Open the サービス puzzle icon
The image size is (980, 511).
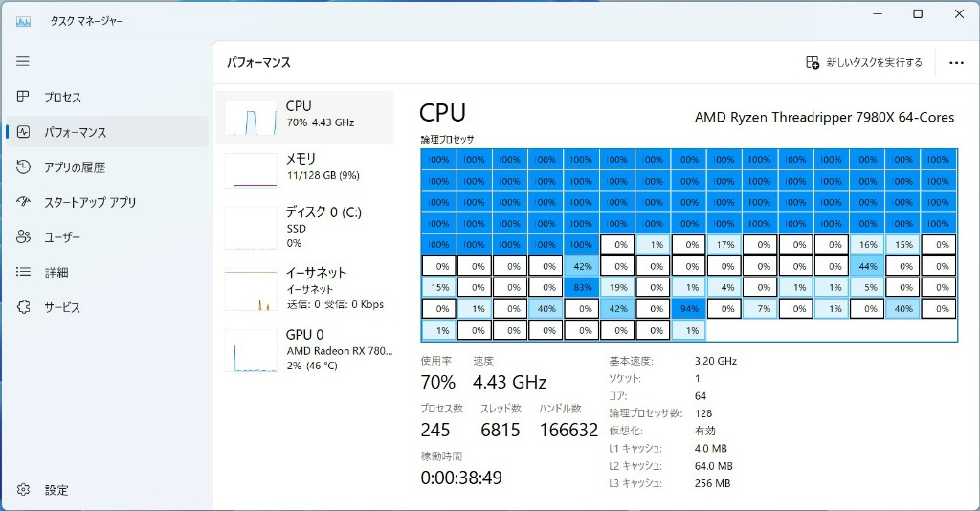pos(24,307)
